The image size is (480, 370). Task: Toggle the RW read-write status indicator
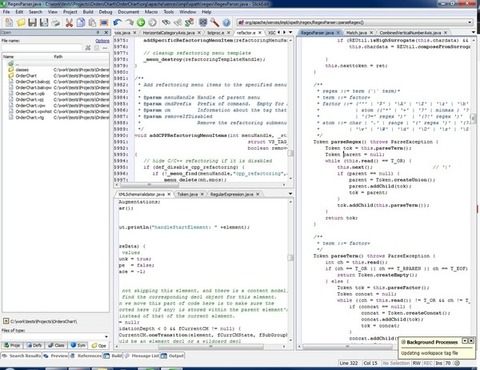click(x=417, y=363)
